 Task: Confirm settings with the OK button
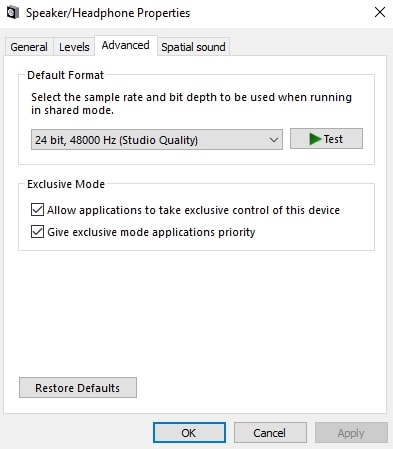[189, 433]
